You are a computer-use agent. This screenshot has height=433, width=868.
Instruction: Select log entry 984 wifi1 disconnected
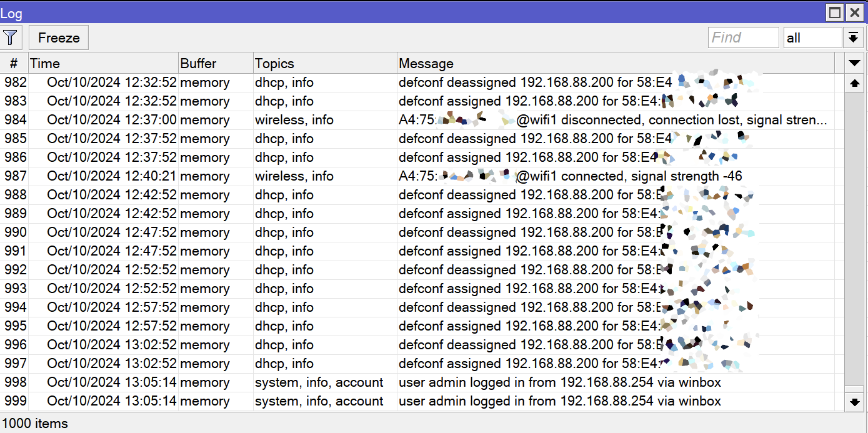[422, 120]
